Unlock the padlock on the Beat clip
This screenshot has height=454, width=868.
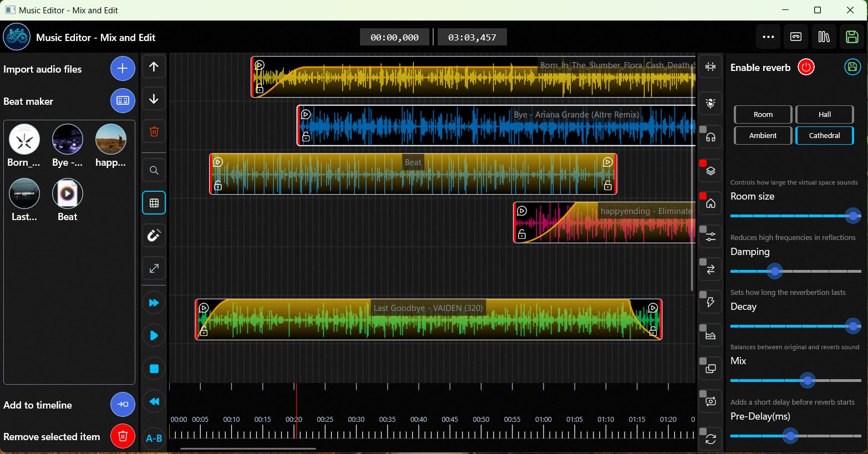[218, 187]
